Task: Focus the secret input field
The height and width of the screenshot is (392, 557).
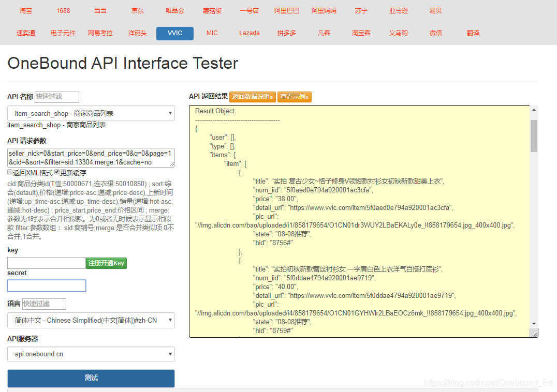Action: [47, 285]
